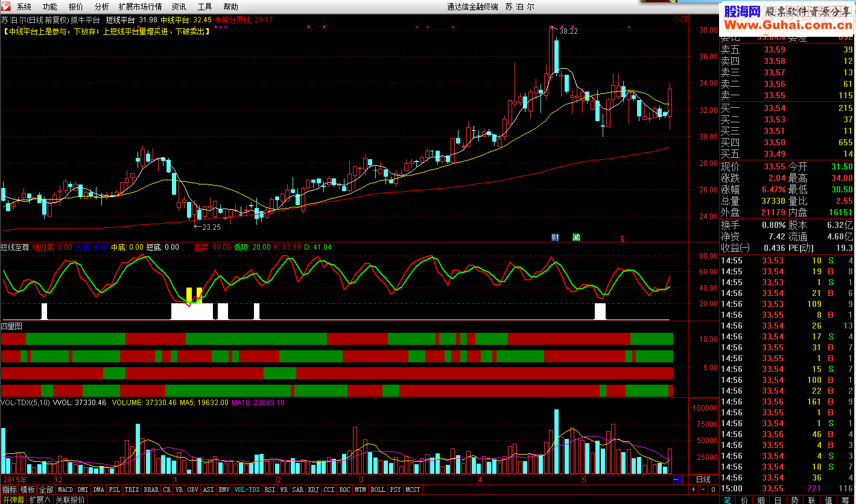Switch indicator to CR
This screenshot has width=856, height=504.
(166, 490)
